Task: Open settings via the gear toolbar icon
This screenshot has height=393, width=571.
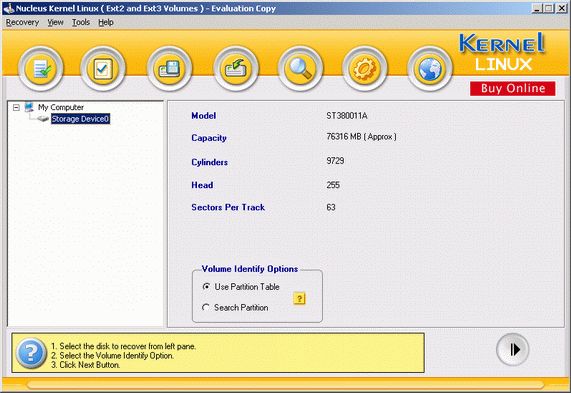Action: 365,68
